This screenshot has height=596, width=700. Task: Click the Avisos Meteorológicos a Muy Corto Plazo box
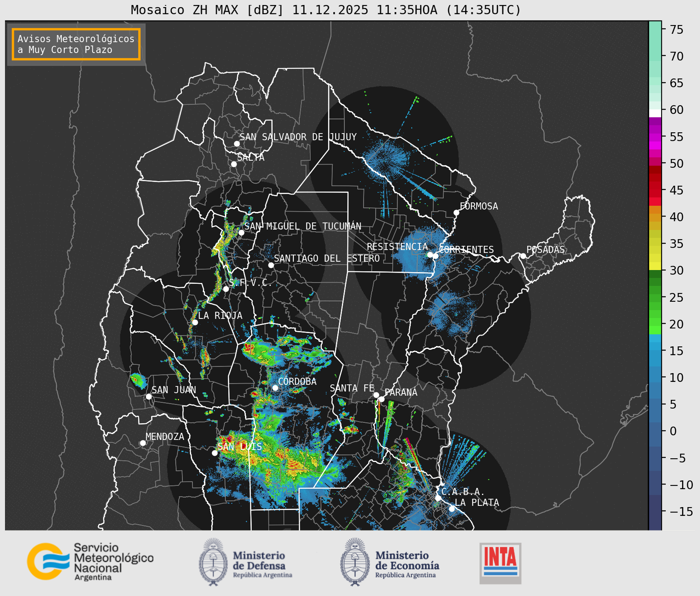click(76, 44)
